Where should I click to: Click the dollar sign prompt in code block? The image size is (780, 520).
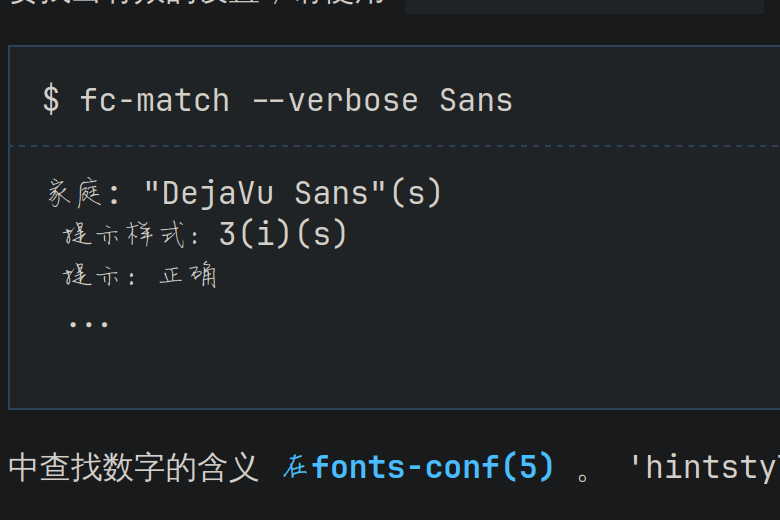point(51,100)
